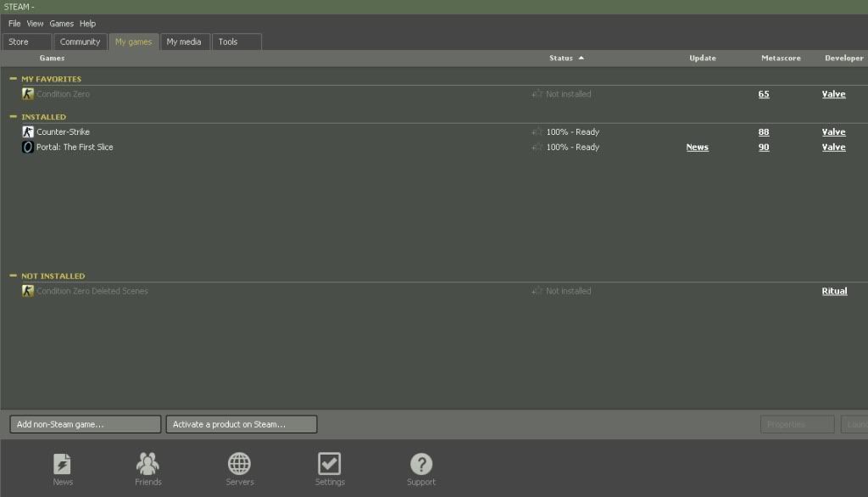Toggle favorite star for Condition Zero Deleted Scenes
This screenshot has height=497, width=868.
(x=537, y=290)
